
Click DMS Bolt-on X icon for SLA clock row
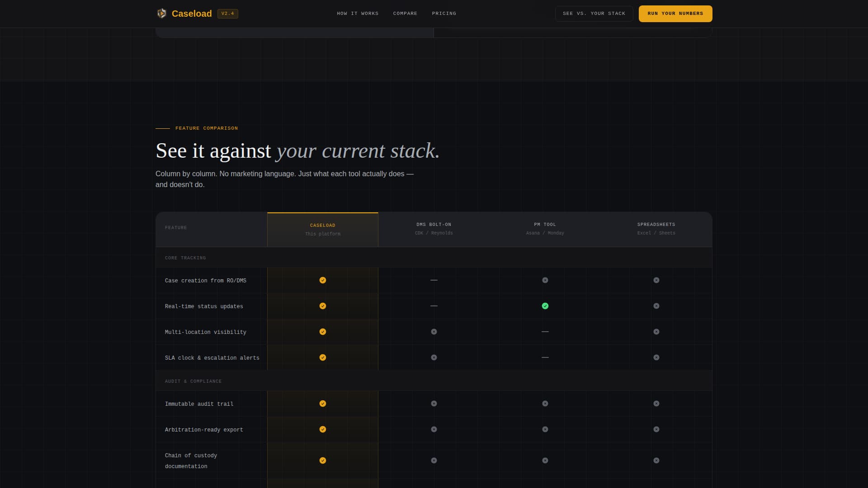[x=434, y=357]
